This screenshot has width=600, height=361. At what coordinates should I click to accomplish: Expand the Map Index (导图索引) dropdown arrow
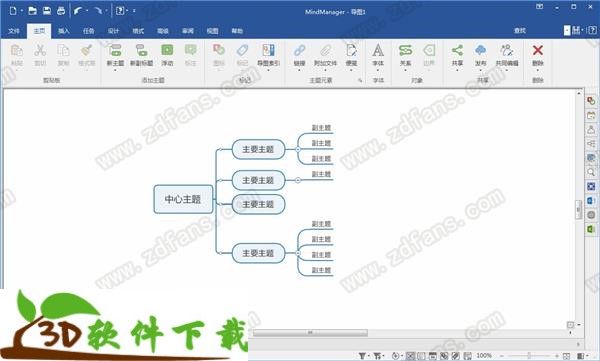(268, 70)
